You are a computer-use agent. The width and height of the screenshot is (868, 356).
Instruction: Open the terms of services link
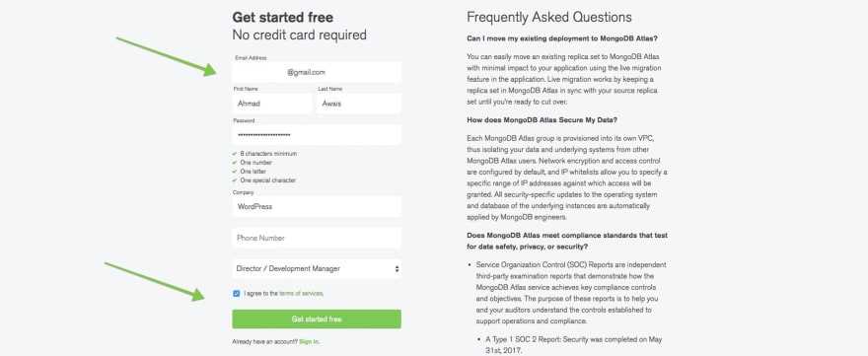(x=301, y=294)
